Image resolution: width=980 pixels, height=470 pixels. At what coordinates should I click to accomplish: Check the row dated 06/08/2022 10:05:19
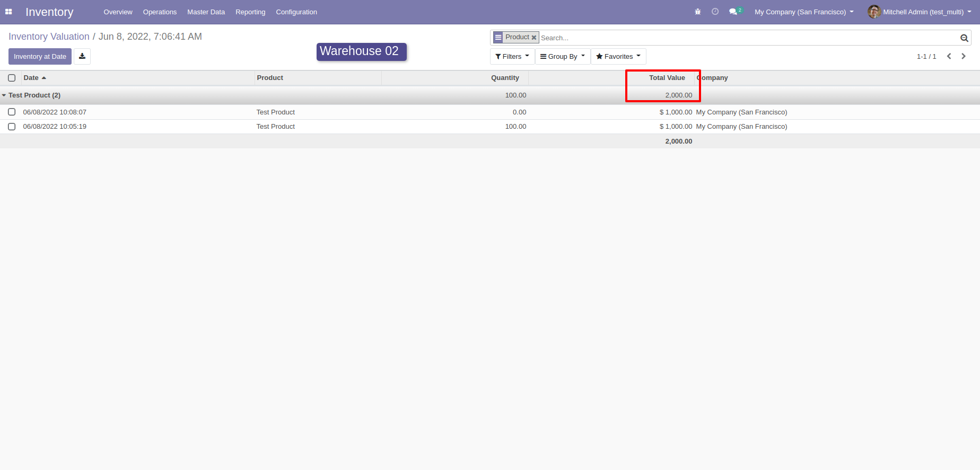pyautogui.click(x=12, y=127)
